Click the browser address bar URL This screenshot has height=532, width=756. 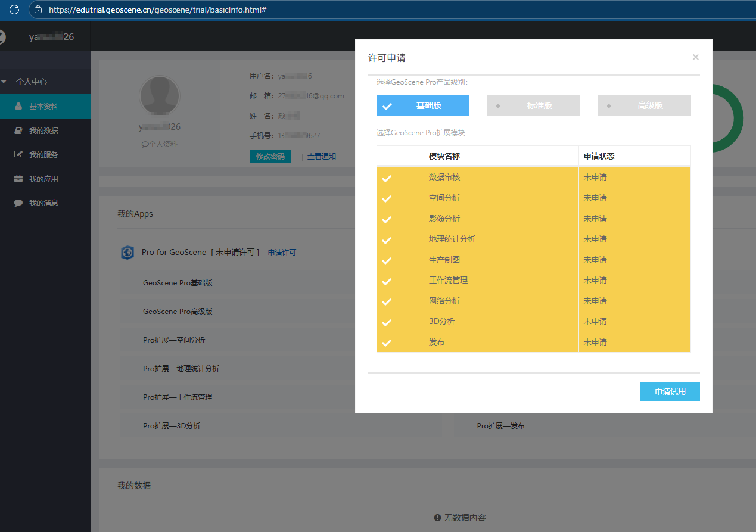tap(157, 10)
